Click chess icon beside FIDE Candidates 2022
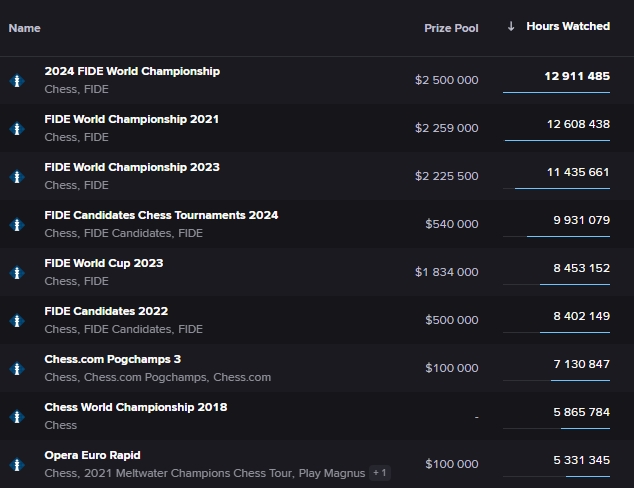The width and height of the screenshot is (634, 488). [17, 321]
